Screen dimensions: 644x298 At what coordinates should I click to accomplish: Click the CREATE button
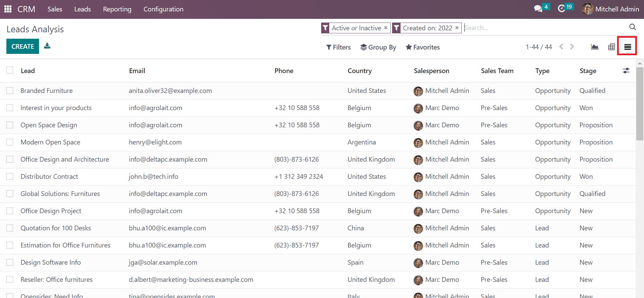[23, 46]
